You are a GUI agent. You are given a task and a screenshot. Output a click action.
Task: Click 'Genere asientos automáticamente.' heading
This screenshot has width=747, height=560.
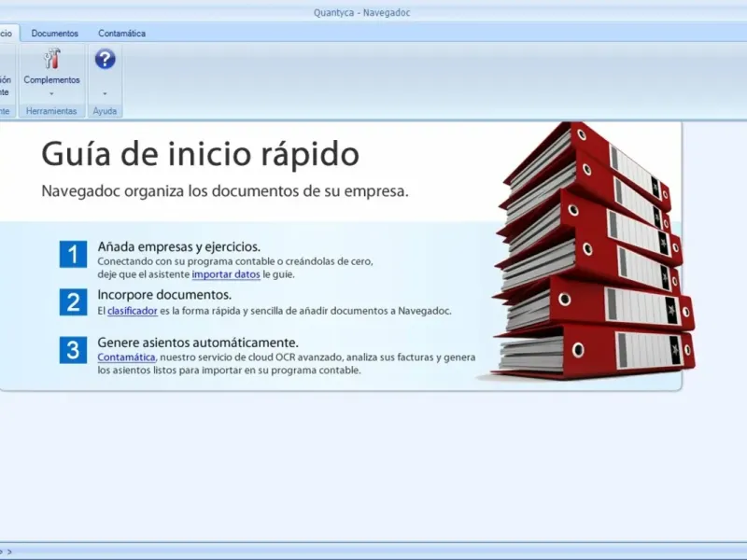point(198,343)
